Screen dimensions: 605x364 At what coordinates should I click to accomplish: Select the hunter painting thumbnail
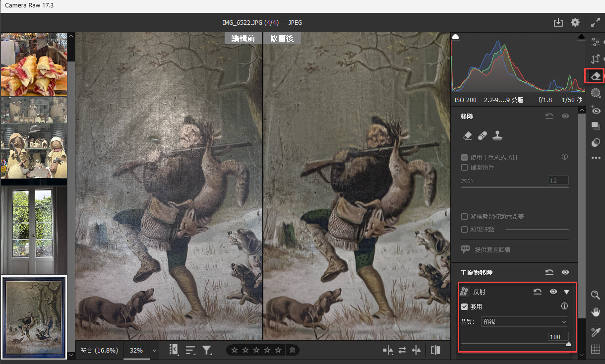click(34, 317)
